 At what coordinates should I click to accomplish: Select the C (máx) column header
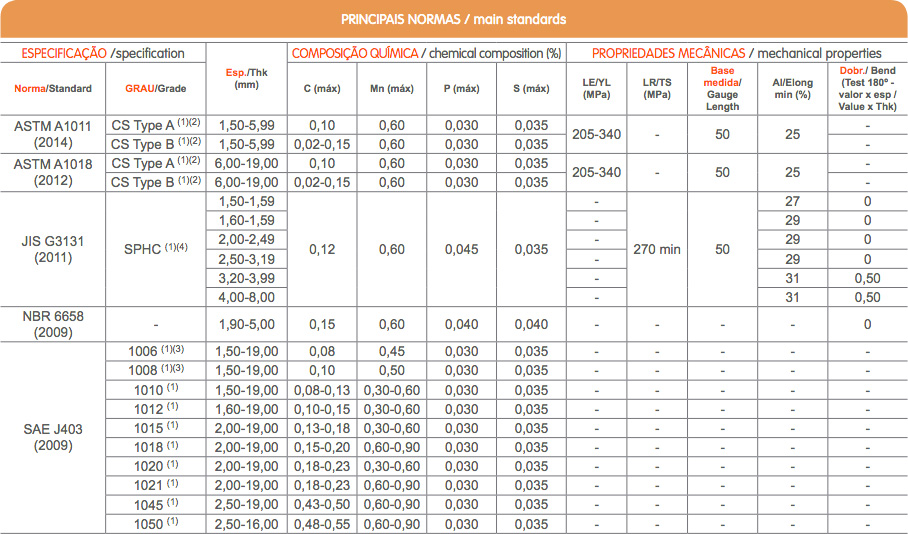coord(322,89)
